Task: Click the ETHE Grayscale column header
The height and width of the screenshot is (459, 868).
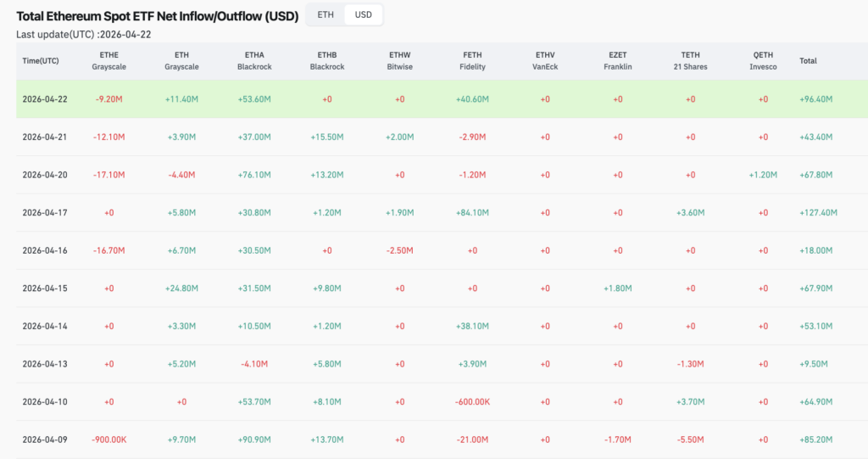Action: pos(109,61)
